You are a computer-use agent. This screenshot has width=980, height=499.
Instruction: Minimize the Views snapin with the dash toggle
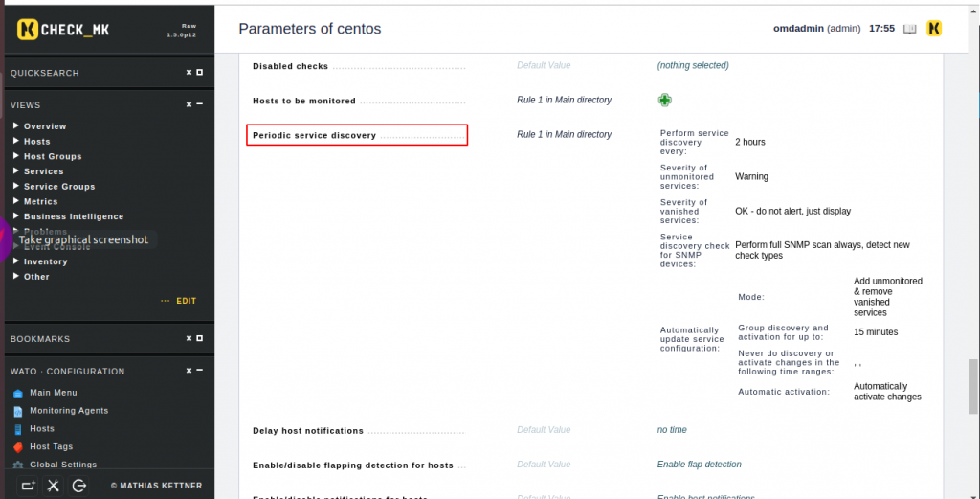[x=200, y=104]
